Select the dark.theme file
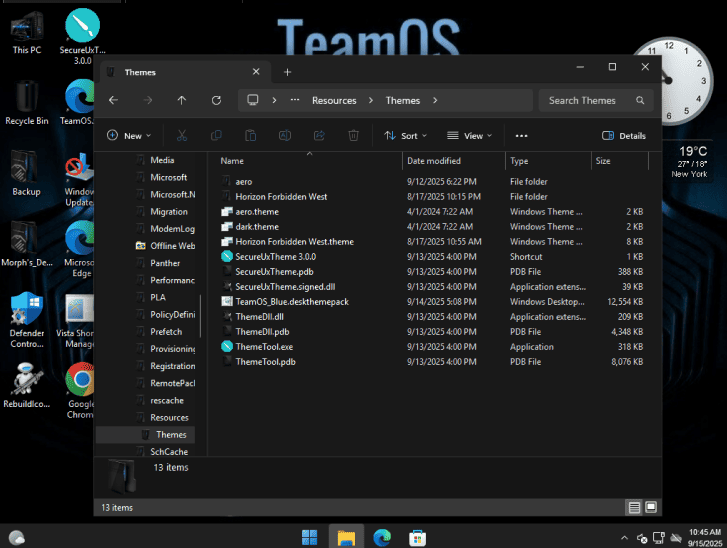The height and width of the screenshot is (548, 727). coord(257,227)
